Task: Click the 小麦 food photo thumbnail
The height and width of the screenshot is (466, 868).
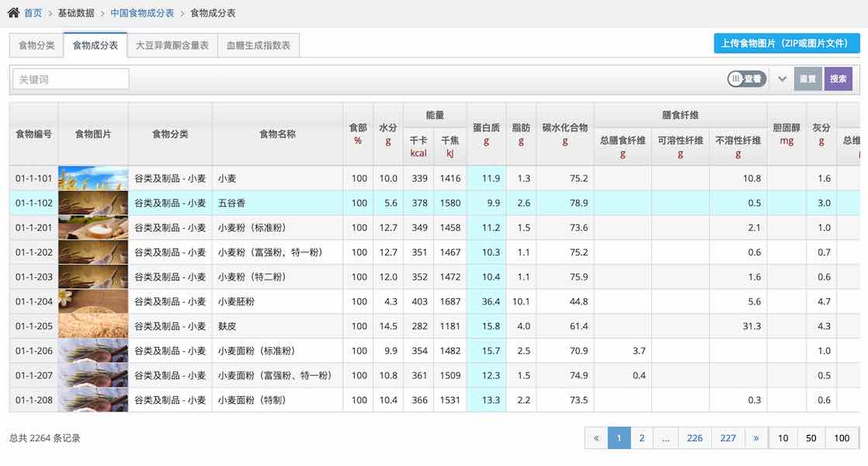Action: [92, 178]
